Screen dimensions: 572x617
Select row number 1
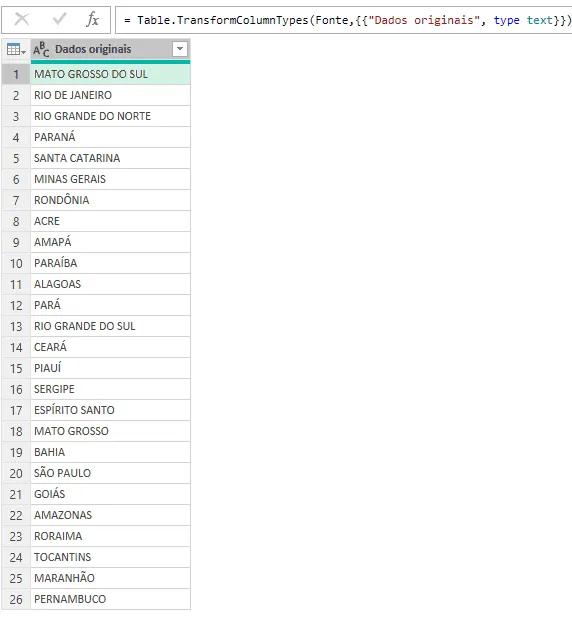16,74
